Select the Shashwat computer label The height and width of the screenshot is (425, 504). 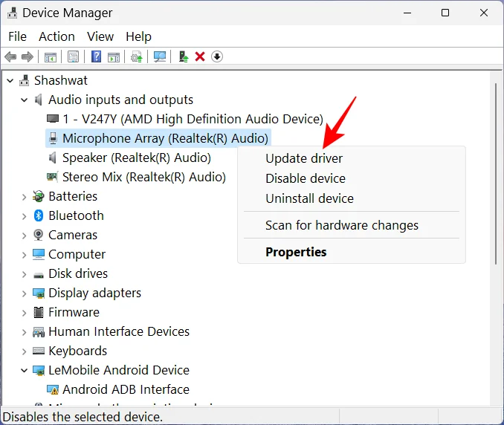pos(61,80)
